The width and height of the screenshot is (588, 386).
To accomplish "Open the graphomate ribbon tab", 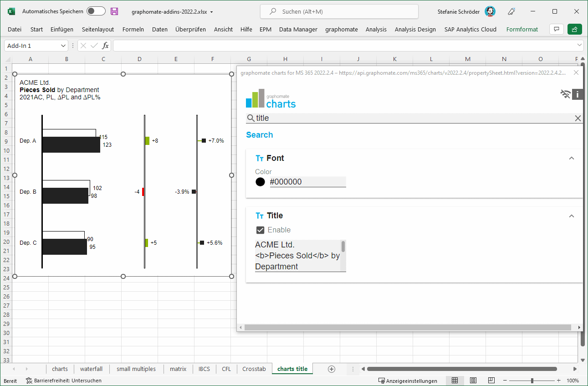I will (x=342, y=29).
